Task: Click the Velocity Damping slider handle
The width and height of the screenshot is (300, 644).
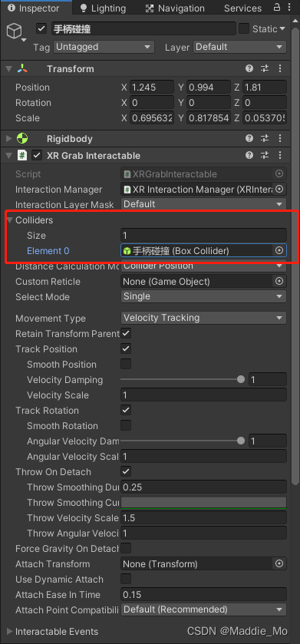Action: tap(241, 379)
